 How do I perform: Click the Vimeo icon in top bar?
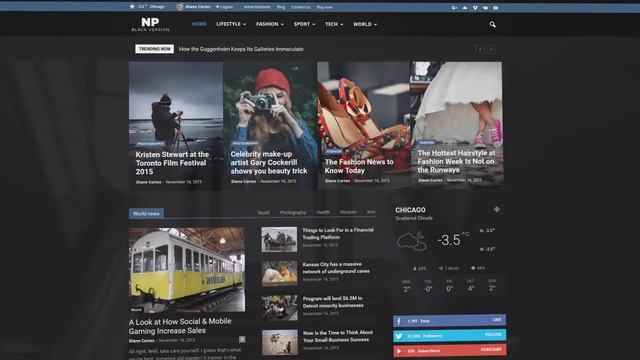475,7
